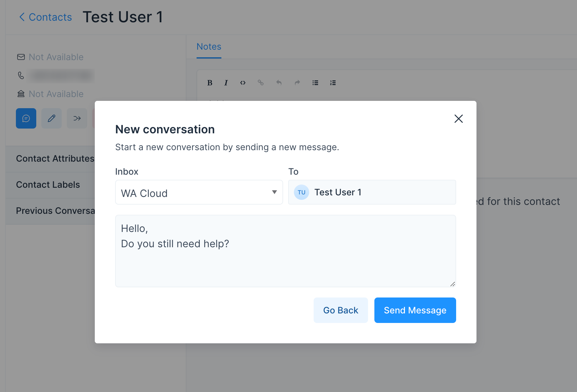The height and width of the screenshot is (392, 577).
Task: Close the New conversation dialog
Action: [458, 119]
